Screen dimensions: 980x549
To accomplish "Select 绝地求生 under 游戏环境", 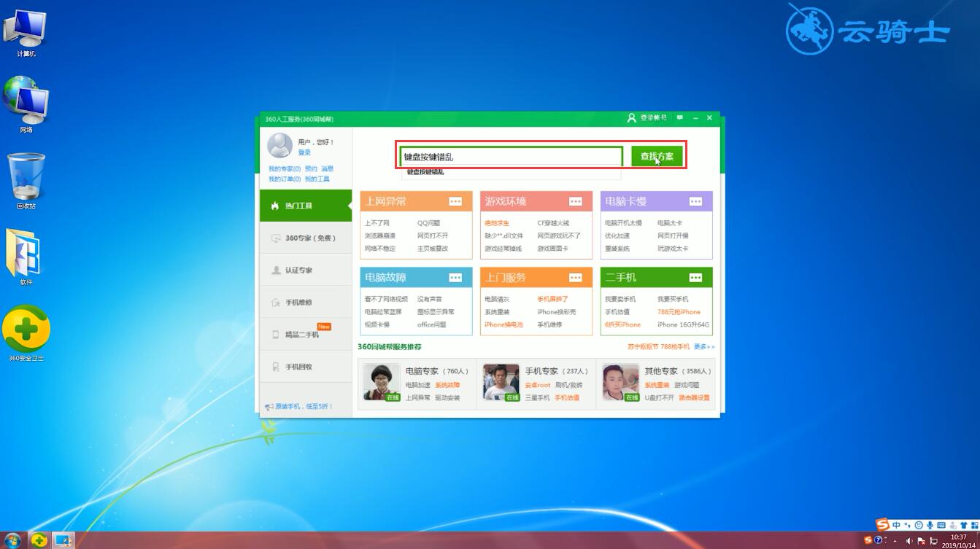I will (x=497, y=223).
